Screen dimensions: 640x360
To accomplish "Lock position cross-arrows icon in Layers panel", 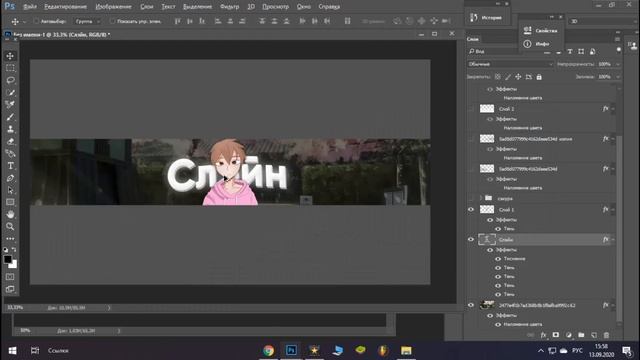I will [518, 77].
